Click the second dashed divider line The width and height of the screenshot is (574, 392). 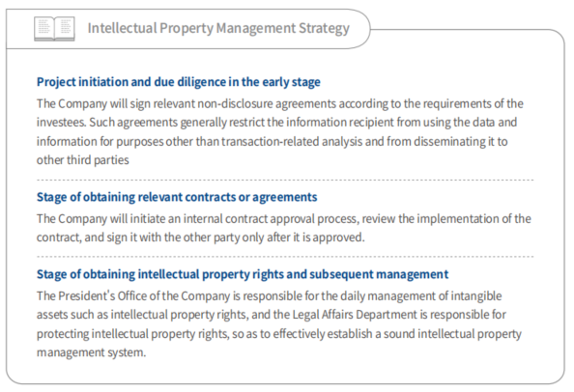[x=285, y=257]
